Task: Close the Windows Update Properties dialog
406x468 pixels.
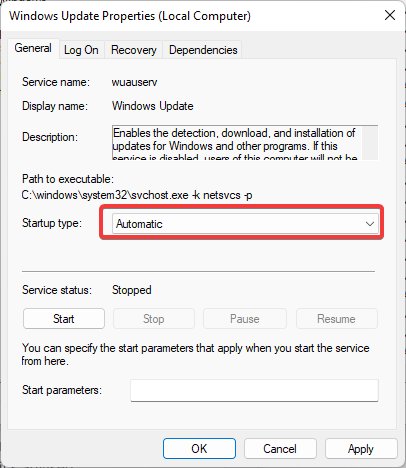Action: 390,15
